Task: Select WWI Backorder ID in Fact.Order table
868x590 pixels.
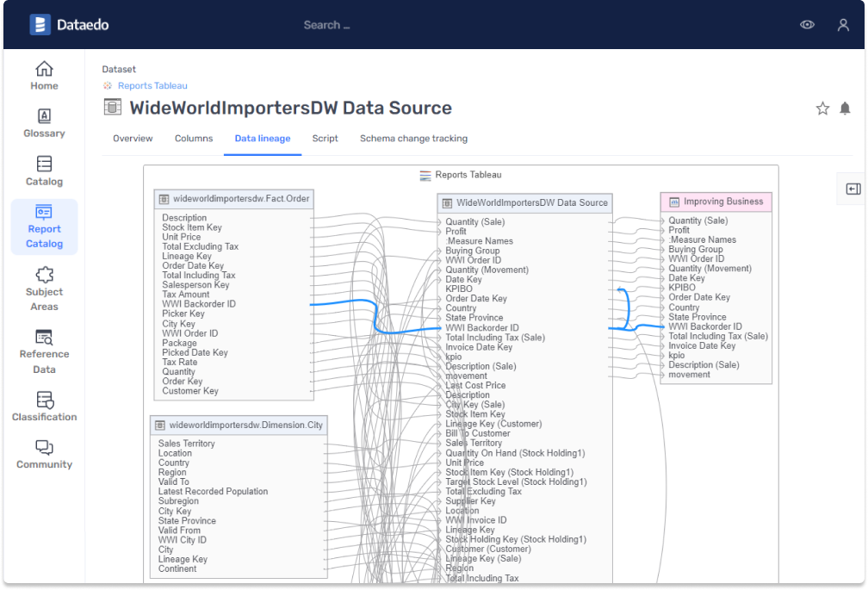Action: point(199,304)
